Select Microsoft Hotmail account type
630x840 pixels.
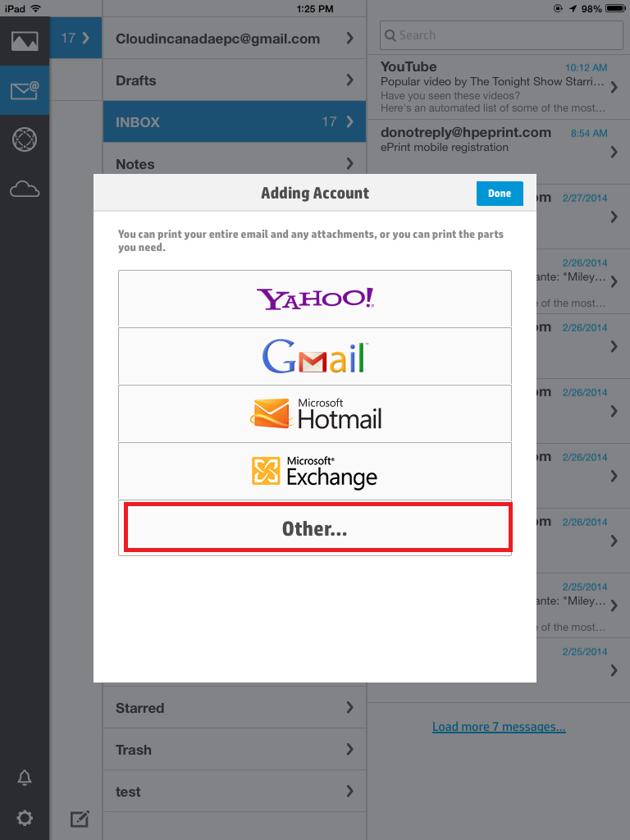[315, 413]
